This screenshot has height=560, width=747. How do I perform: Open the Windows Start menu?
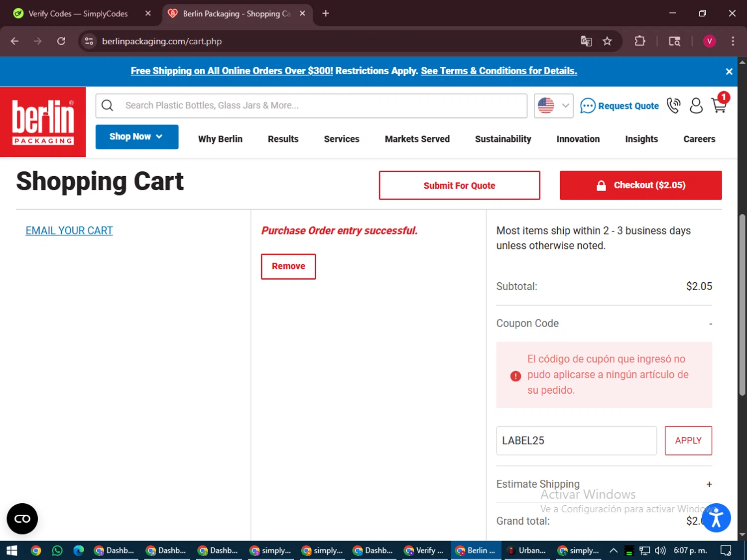click(x=12, y=551)
